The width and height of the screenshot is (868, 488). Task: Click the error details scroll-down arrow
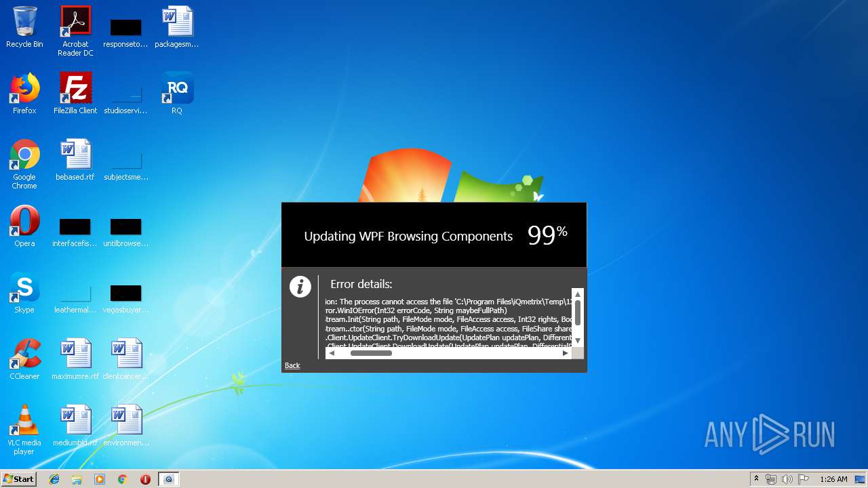point(578,341)
